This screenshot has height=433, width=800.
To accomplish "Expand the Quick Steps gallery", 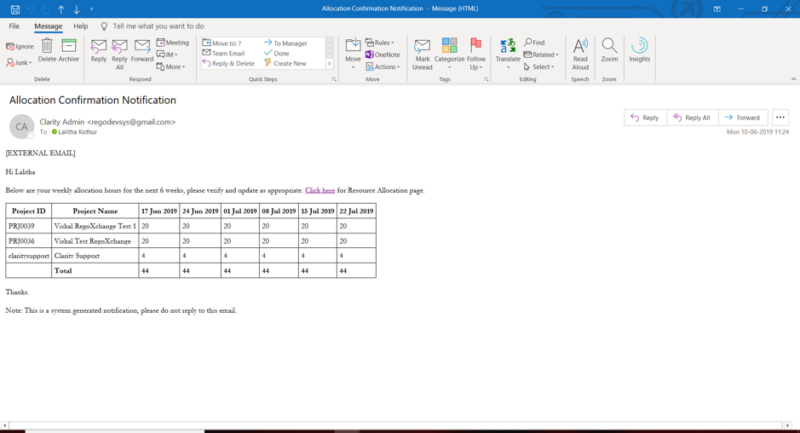I will coord(330,64).
